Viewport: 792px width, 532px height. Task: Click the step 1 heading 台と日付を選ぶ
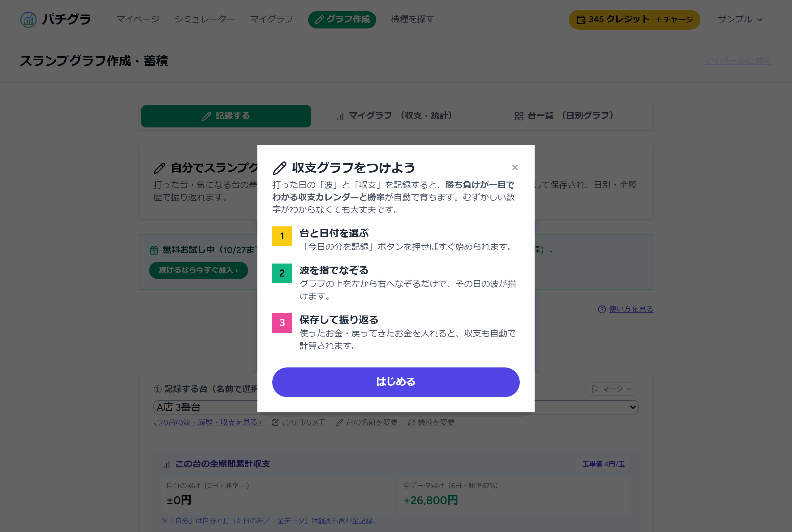[x=334, y=234]
